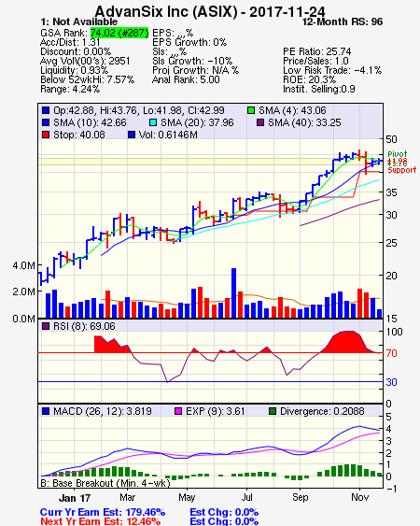
Task: Click the Next Yr Earn Est: 12.46% text
Action: pos(100,521)
